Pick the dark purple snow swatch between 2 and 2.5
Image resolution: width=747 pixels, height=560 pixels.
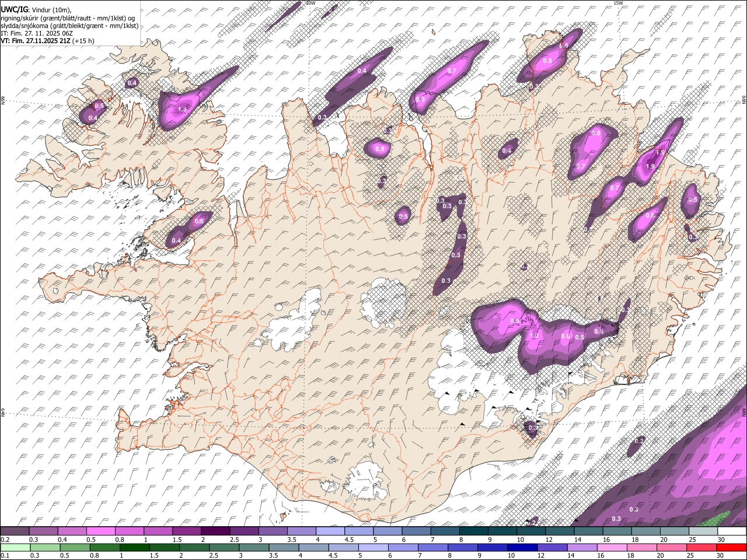(x=215, y=531)
